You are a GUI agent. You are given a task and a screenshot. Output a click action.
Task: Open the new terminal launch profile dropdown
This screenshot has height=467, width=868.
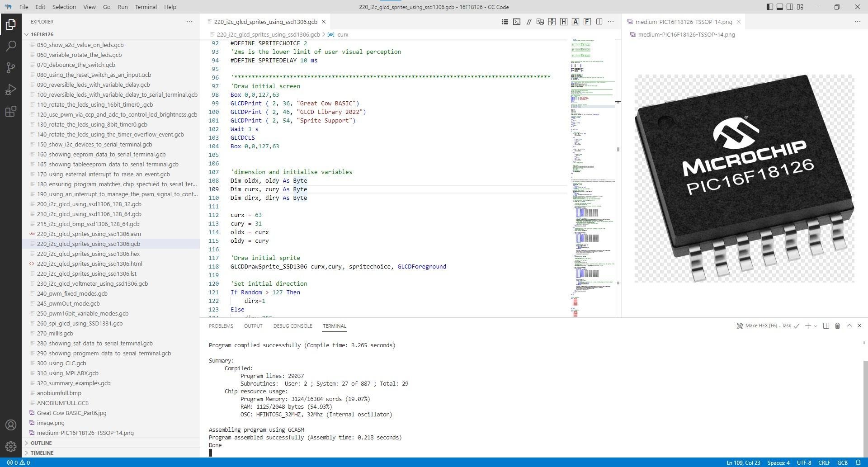click(816, 326)
